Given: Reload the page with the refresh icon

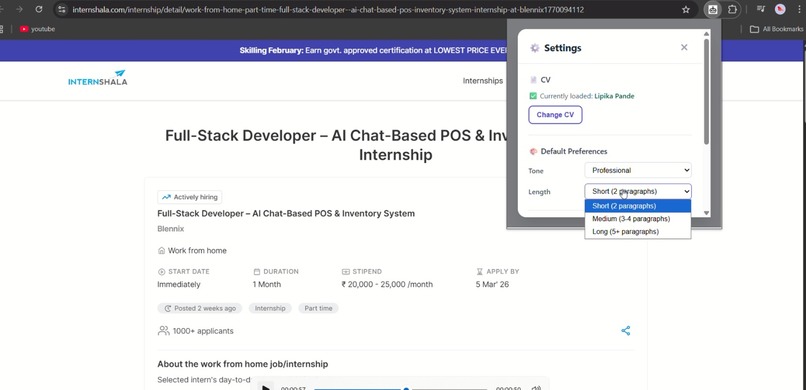Looking at the screenshot, I should 39,9.
